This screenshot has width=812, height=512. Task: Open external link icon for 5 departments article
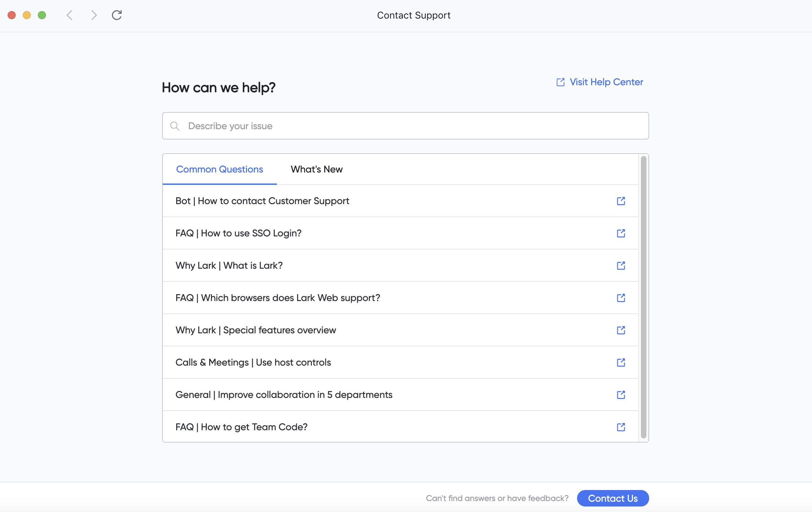621,395
